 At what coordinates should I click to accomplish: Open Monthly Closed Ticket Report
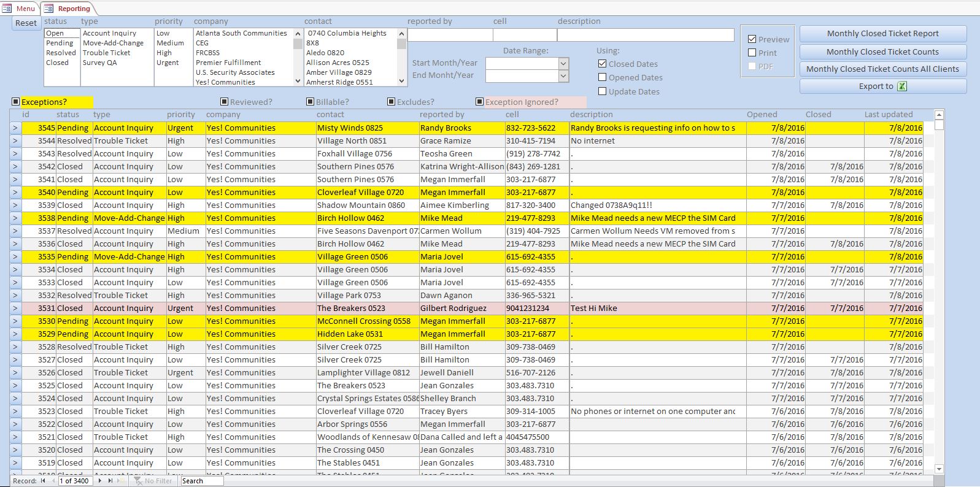pos(883,34)
